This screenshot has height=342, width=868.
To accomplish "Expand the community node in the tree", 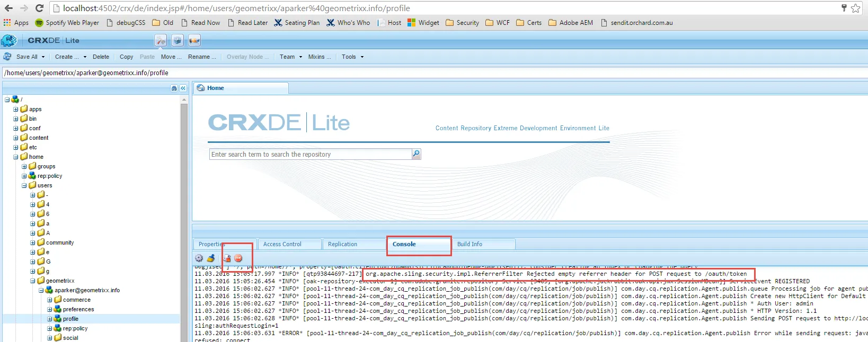I will point(33,243).
